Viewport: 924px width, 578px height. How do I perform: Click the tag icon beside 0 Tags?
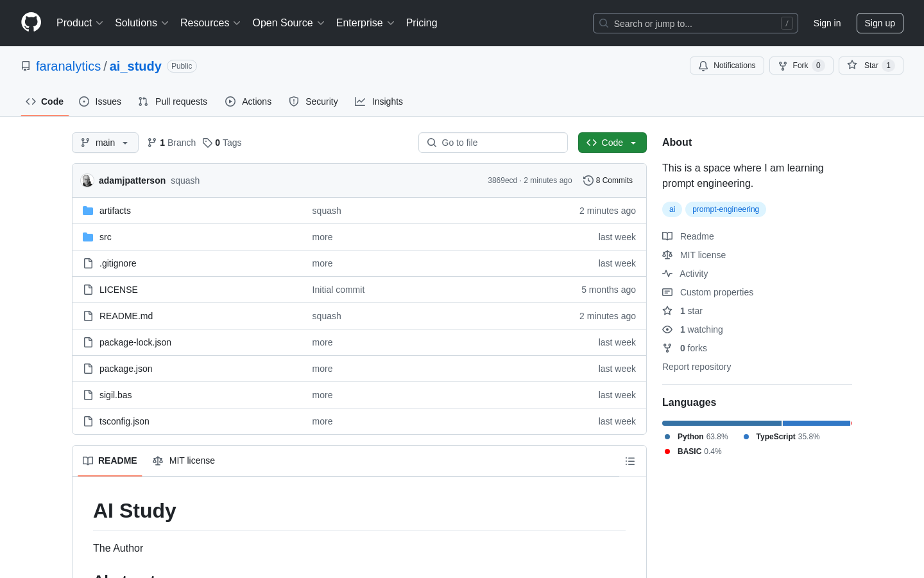coord(207,143)
